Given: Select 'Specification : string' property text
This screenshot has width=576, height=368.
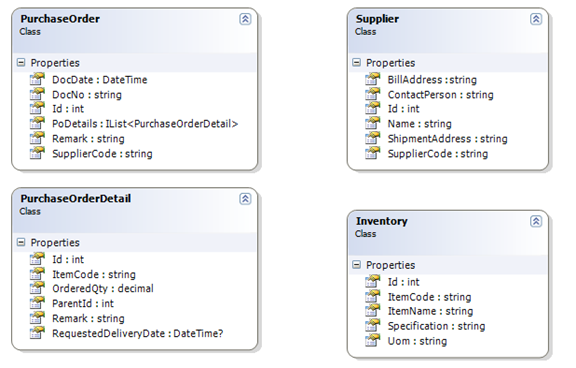Looking at the screenshot, I should 436,326.
